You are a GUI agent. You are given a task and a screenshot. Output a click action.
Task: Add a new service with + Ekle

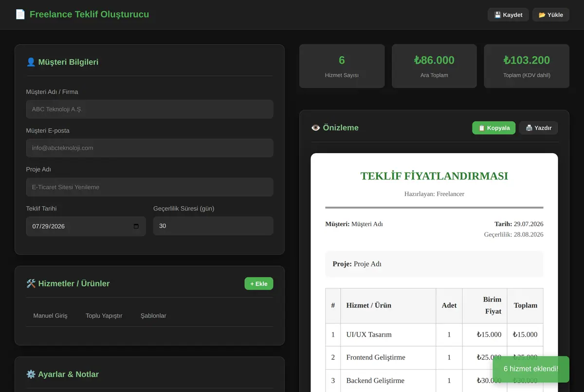point(259,284)
